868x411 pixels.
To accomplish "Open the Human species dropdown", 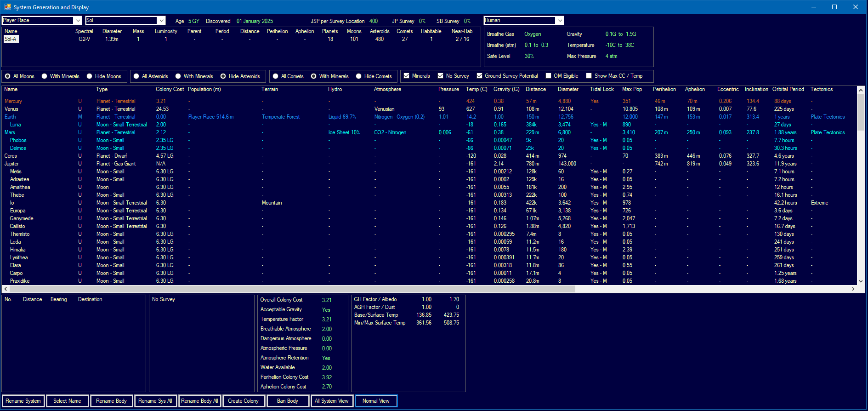I will point(560,20).
